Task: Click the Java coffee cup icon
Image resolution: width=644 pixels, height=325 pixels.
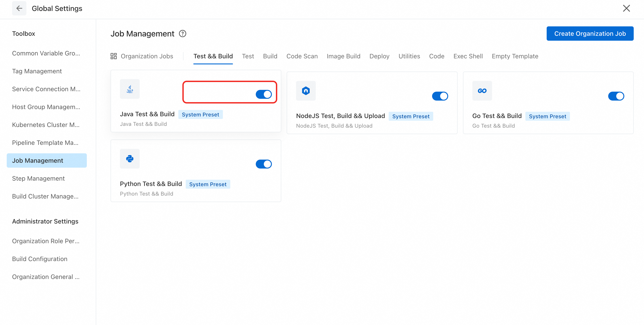Action: (x=130, y=89)
